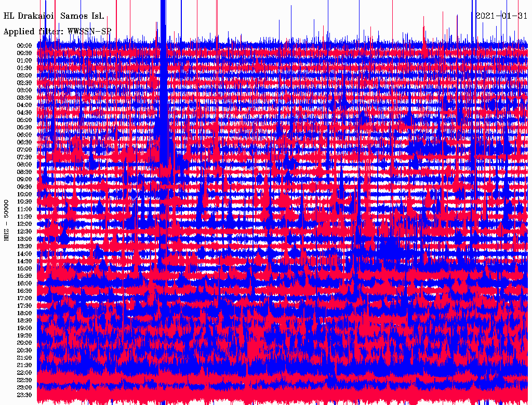Click the 06:00 trace label
This screenshot has width=532, height=405.
coord(25,135)
